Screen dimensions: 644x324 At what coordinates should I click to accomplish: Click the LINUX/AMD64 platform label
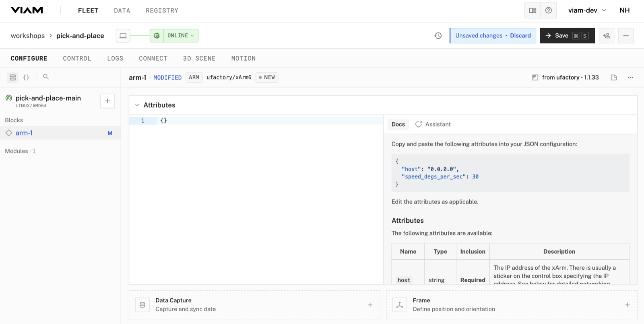[x=31, y=106]
